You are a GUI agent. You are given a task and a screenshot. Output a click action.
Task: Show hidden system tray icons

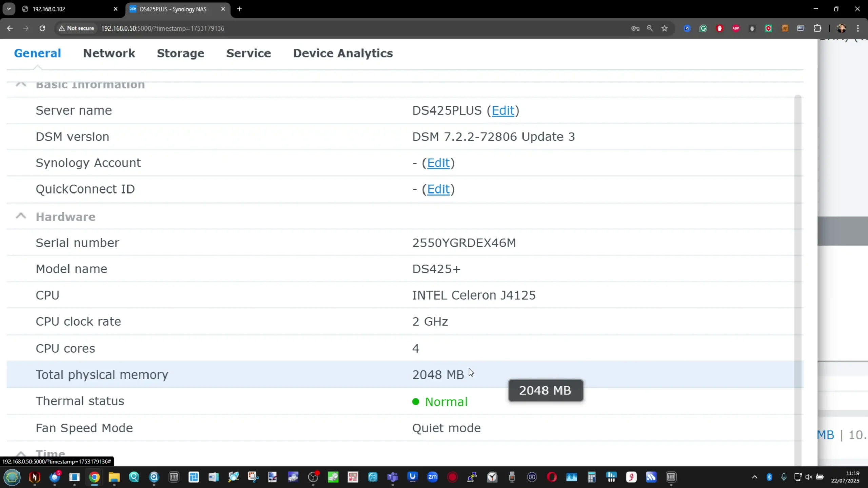755,477
